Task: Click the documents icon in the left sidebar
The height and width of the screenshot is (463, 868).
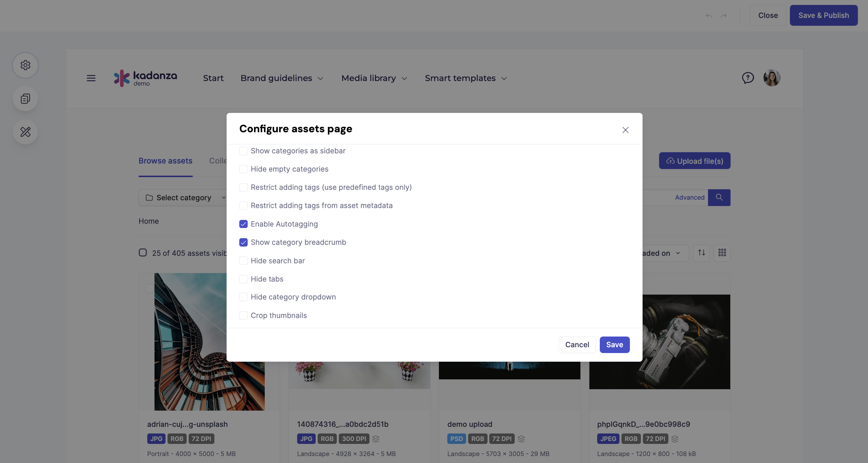Action: point(25,98)
